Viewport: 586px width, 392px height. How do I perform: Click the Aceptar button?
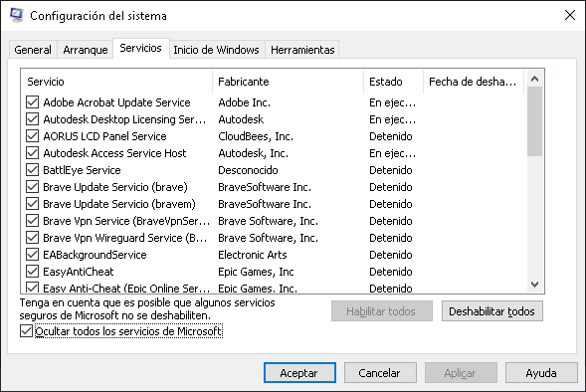coord(299,372)
